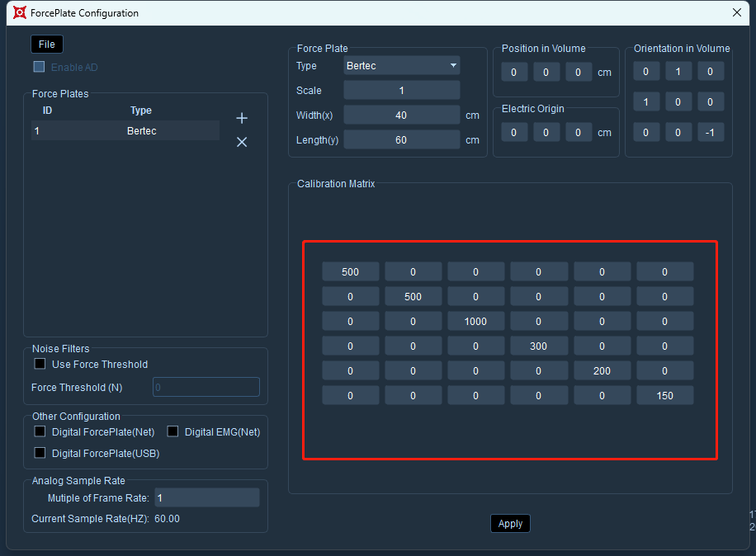Click the Width(x) field showing 40

coord(402,115)
